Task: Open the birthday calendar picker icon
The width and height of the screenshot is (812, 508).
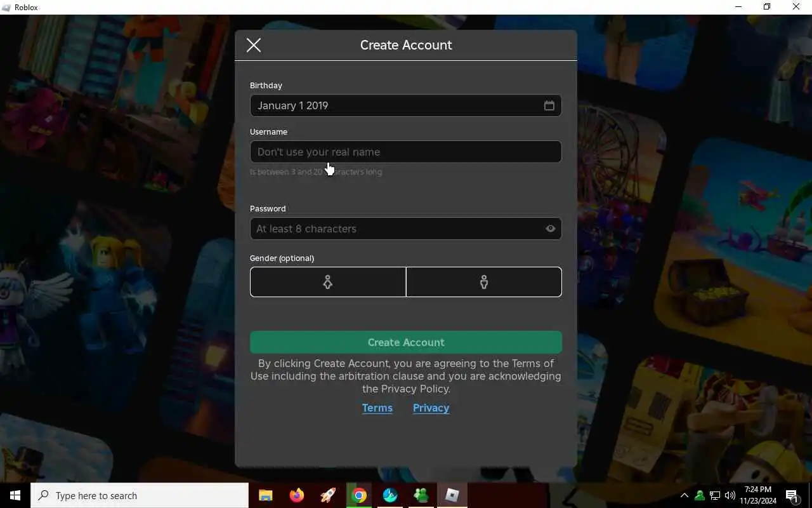Action: coord(549,105)
